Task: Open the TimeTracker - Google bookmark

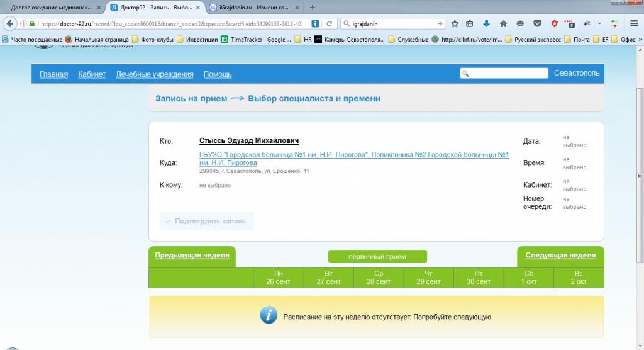Action: pos(256,40)
